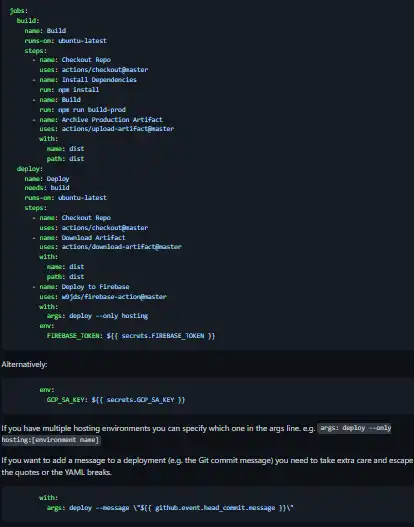Select the GCP_SA_KEY secrets line

[x=116, y=400]
